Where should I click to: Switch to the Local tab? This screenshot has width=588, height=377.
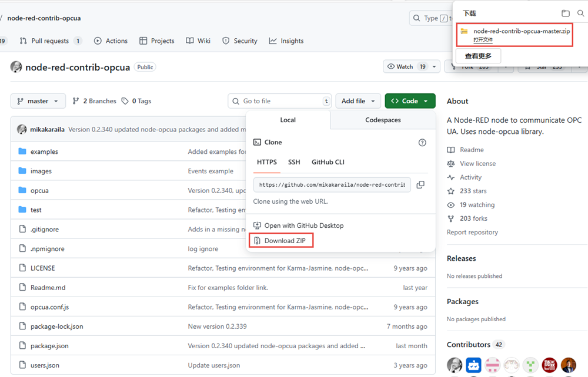click(288, 120)
